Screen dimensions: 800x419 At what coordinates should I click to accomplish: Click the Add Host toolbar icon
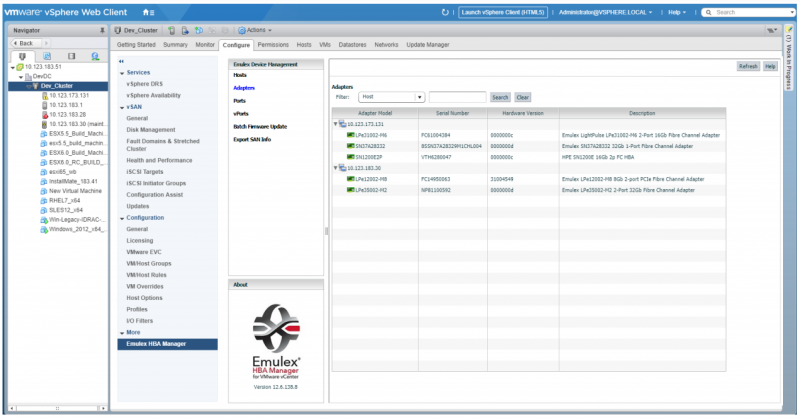click(x=171, y=31)
